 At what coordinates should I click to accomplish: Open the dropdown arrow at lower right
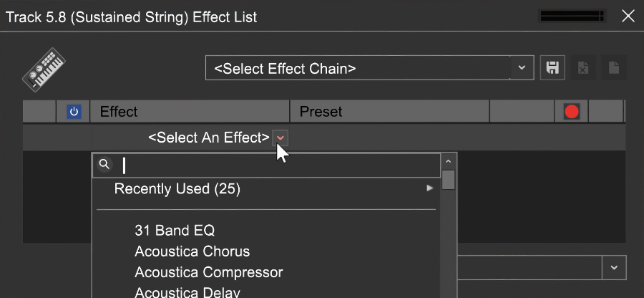[x=614, y=268]
